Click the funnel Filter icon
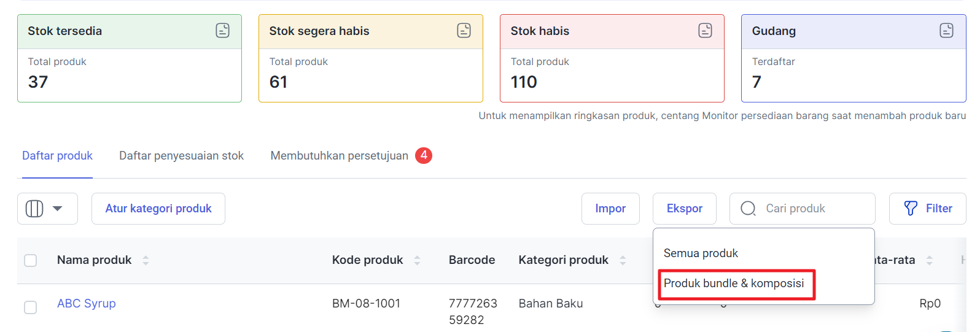The image size is (980, 332). coord(911,209)
